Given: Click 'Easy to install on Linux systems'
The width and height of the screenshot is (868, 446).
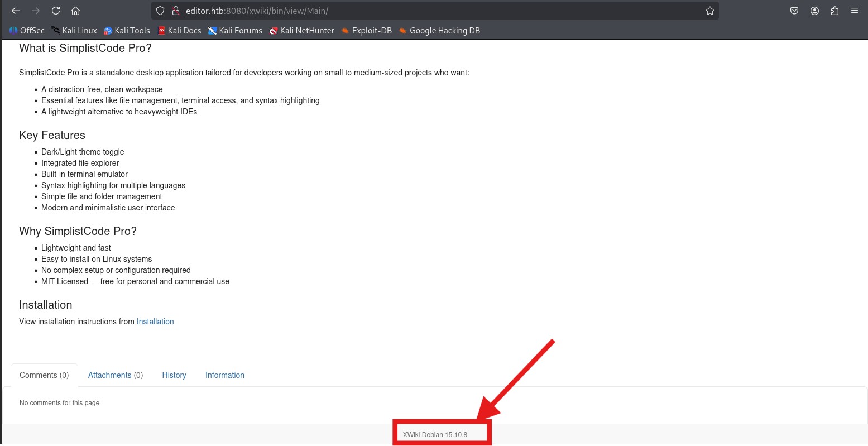Looking at the screenshot, I should (97, 259).
